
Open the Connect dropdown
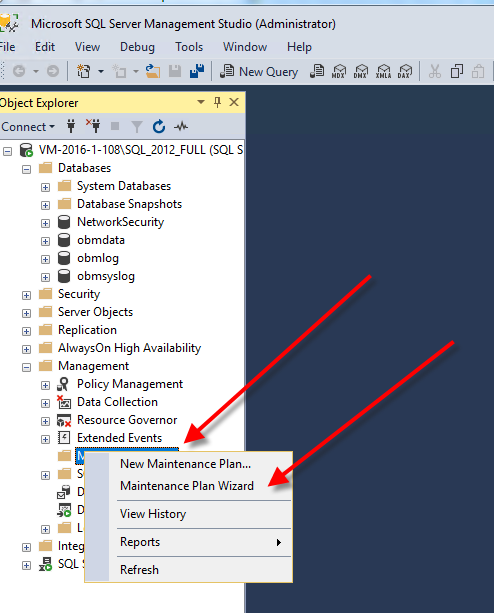tap(28, 127)
